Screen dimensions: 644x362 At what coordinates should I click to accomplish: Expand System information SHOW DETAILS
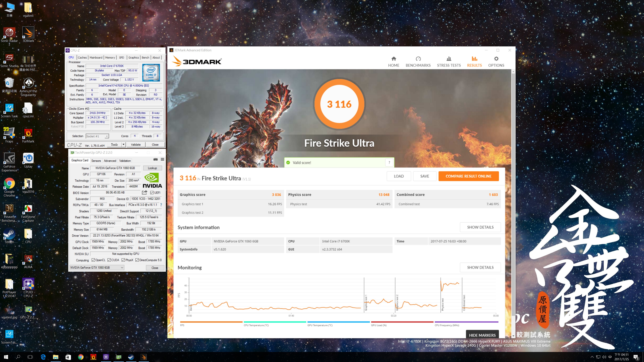coord(480,227)
